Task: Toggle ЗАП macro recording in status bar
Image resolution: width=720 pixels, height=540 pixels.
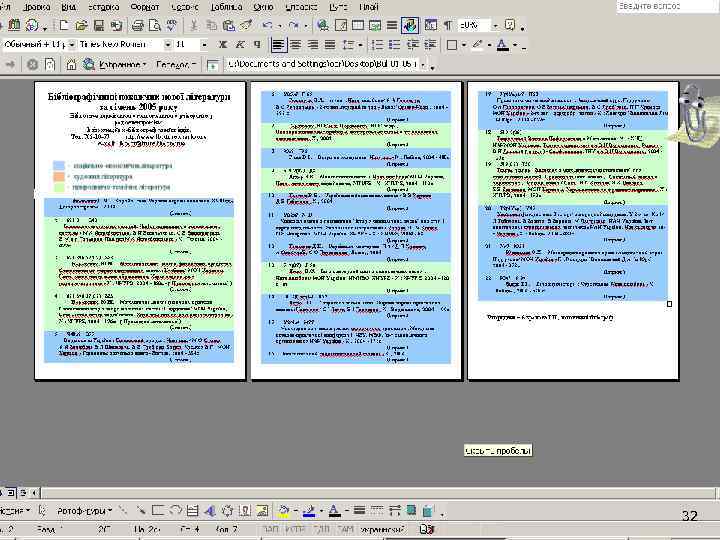Action: [x=271, y=529]
